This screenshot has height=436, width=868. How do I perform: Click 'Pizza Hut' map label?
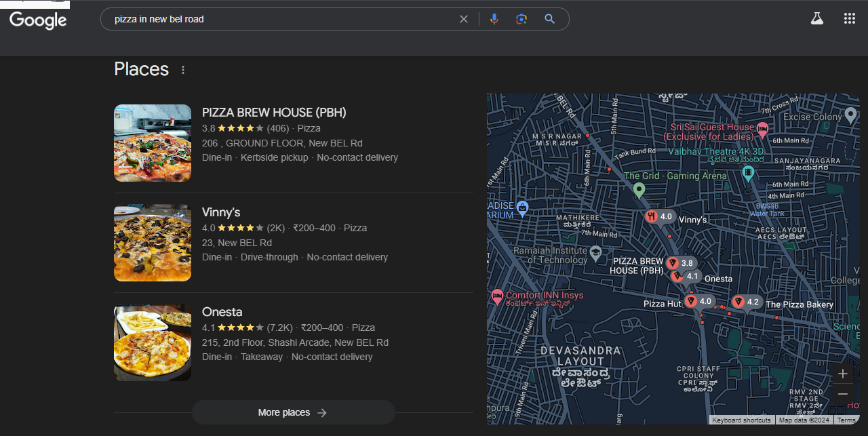(x=663, y=304)
